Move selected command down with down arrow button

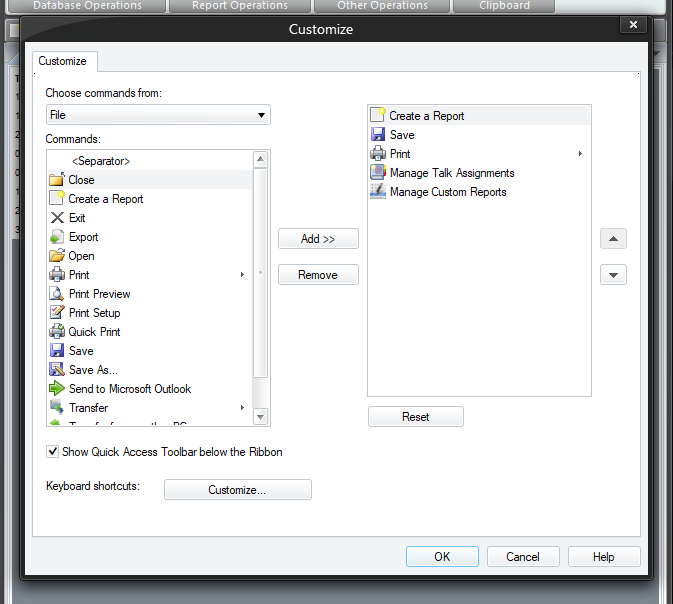coord(613,275)
